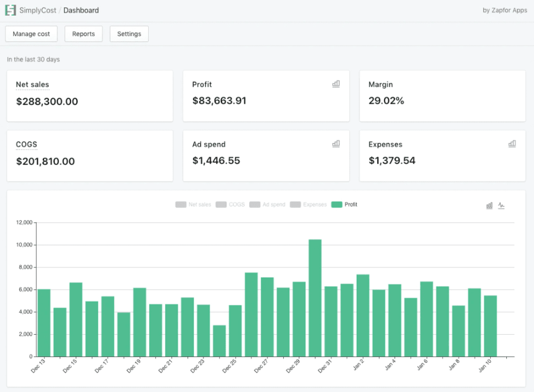Go to Settings
Viewport: 534px width, 392px height.
(129, 34)
